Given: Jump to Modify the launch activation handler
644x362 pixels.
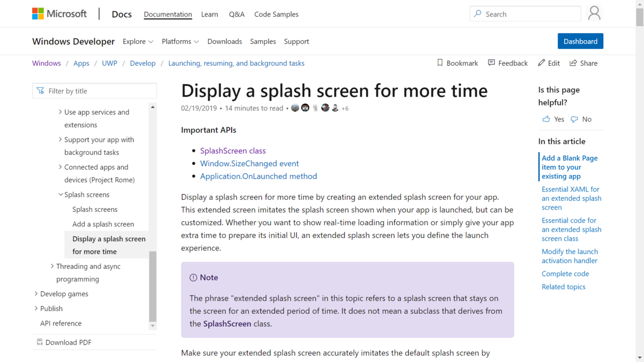Looking at the screenshot, I should tap(569, 256).
